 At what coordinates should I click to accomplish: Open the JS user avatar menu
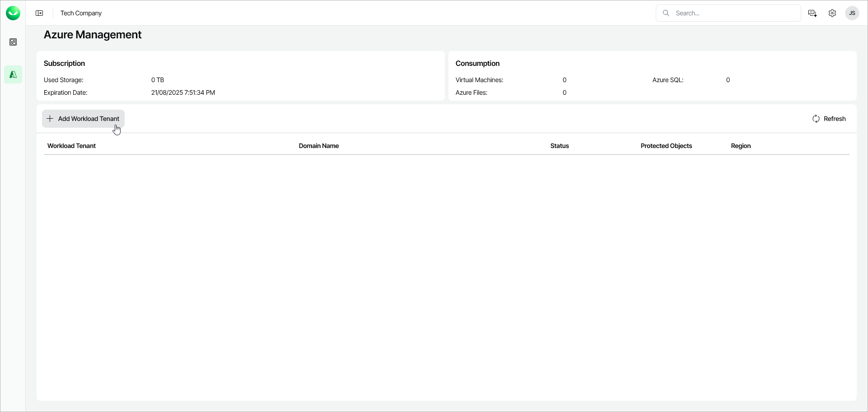click(852, 13)
